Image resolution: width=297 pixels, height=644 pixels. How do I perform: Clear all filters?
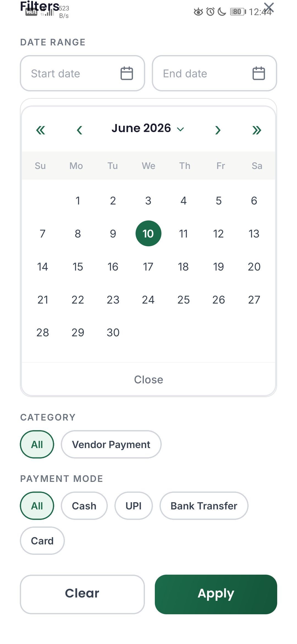pos(82,594)
